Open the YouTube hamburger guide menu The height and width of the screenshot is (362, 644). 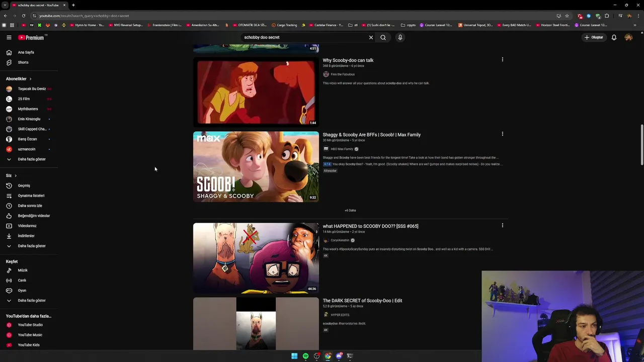point(9,37)
